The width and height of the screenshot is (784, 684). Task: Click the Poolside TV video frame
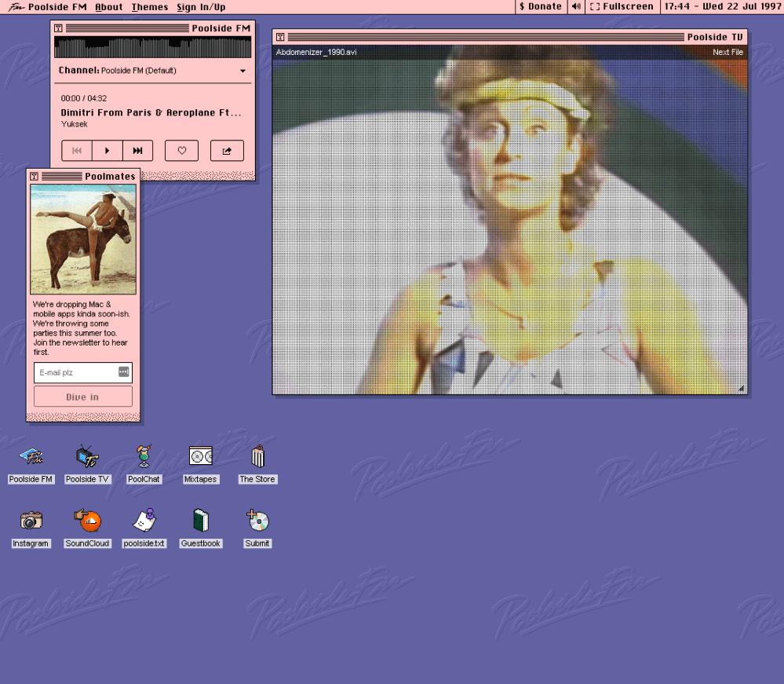pyautogui.click(x=510, y=220)
